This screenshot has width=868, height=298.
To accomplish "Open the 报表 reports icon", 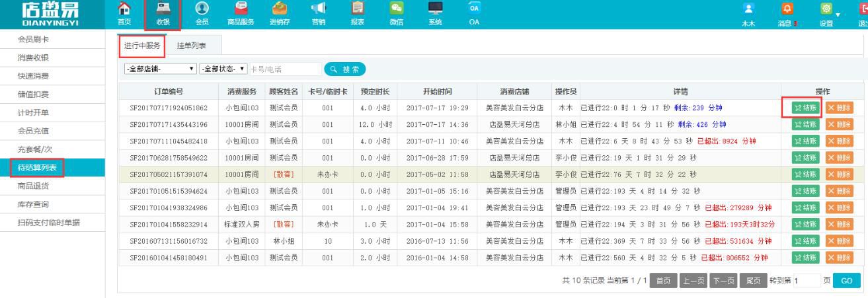I will click(x=358, y=9).
